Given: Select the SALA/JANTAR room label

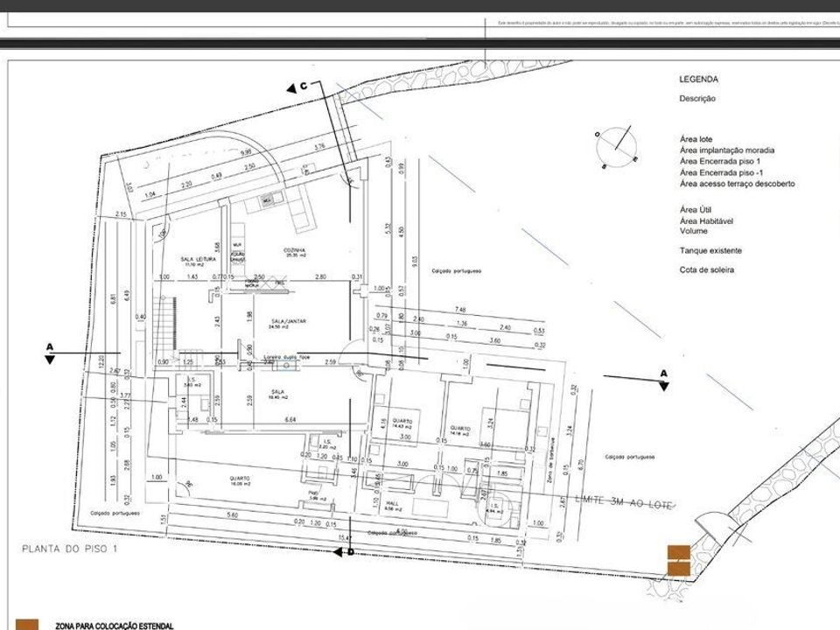Looking at the screenshot, I should click(288, 324).
